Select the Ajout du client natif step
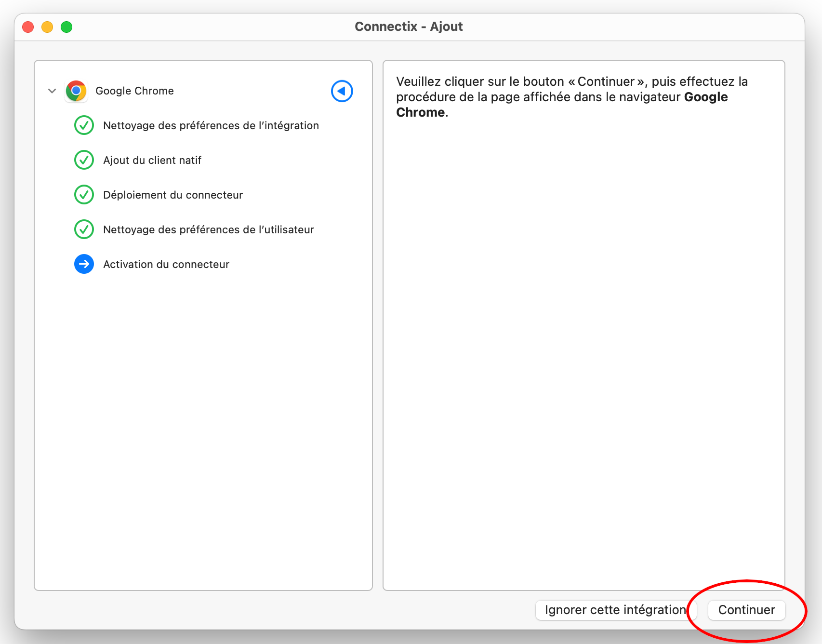Screen dimensions: 822x644 tap(152, 160)
